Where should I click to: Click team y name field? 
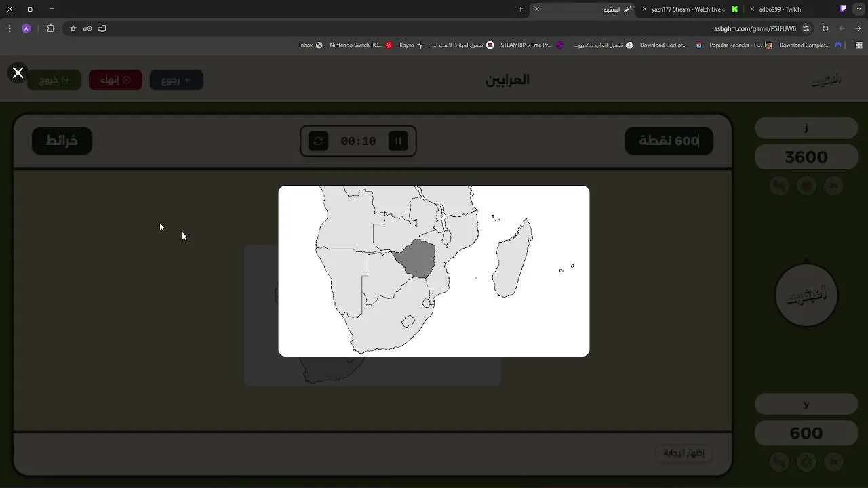[x=806, y=404]
